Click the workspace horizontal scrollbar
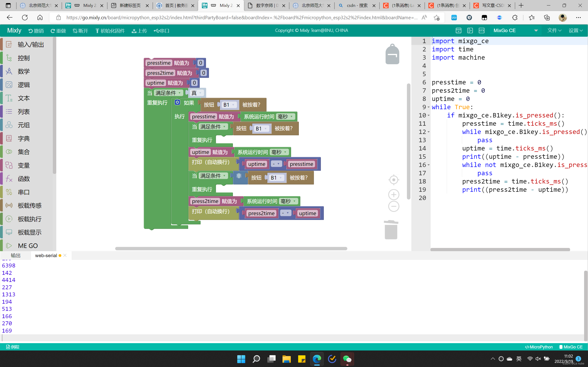Image resolution: width=588 pixels, height=367 pixels. pos(231,249)
